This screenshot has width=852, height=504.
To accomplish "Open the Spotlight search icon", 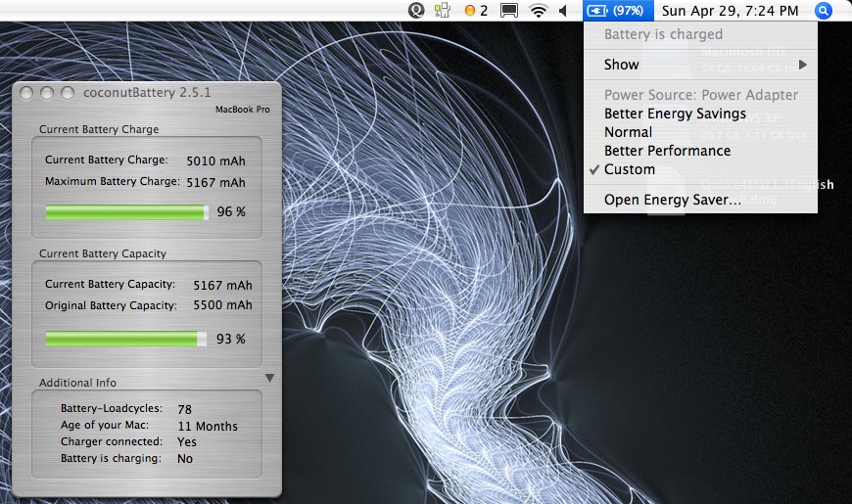I will tap(824, 11).
